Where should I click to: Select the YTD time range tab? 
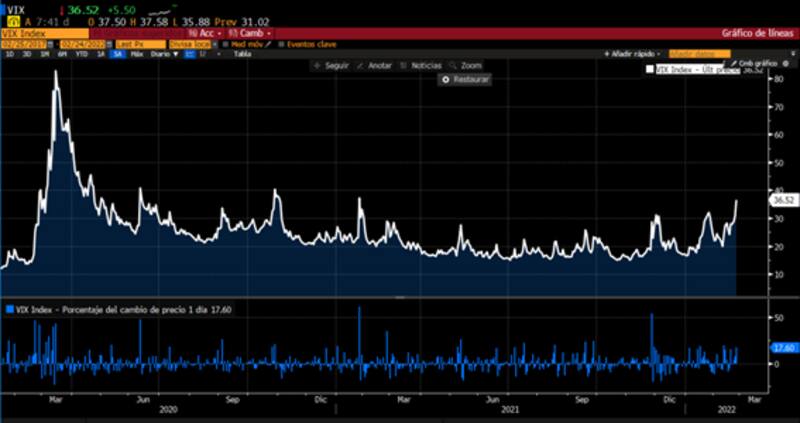pyautogui.click(x=81, y=54)
